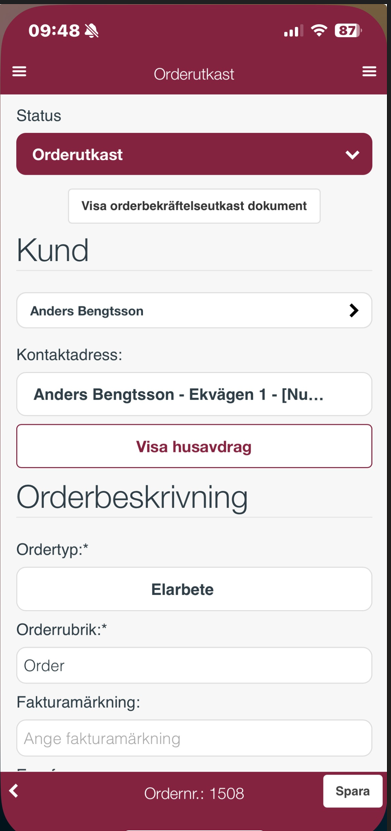Open the right hamburger menu
Image resolution: width=391 pixels, height=831 pixels.
pyautogui.click(x=369, y=72)
